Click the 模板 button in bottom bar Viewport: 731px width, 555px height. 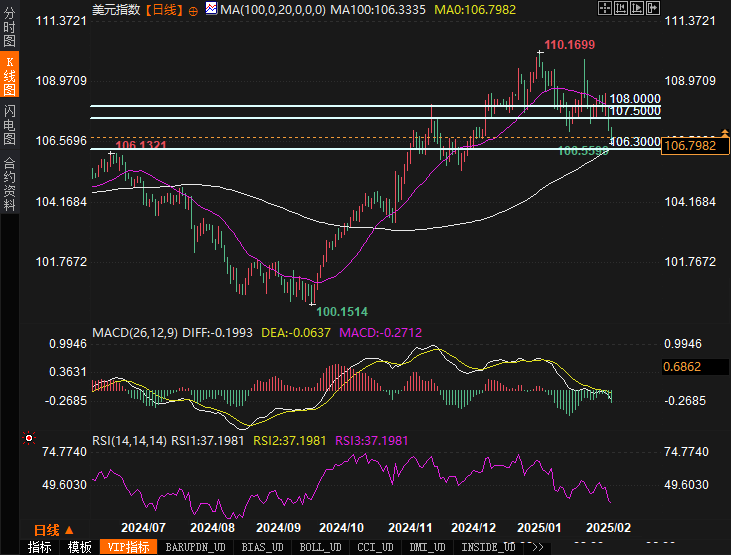79,547
